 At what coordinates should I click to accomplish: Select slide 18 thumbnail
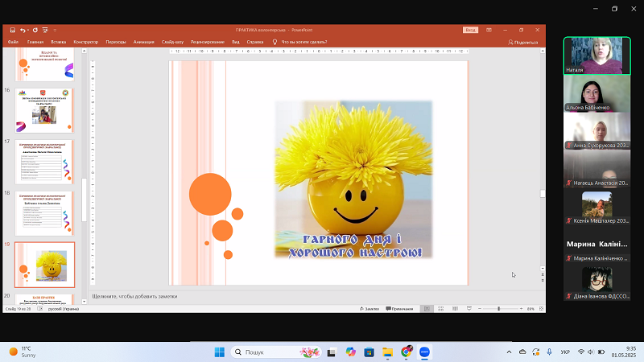click(44, 213)
